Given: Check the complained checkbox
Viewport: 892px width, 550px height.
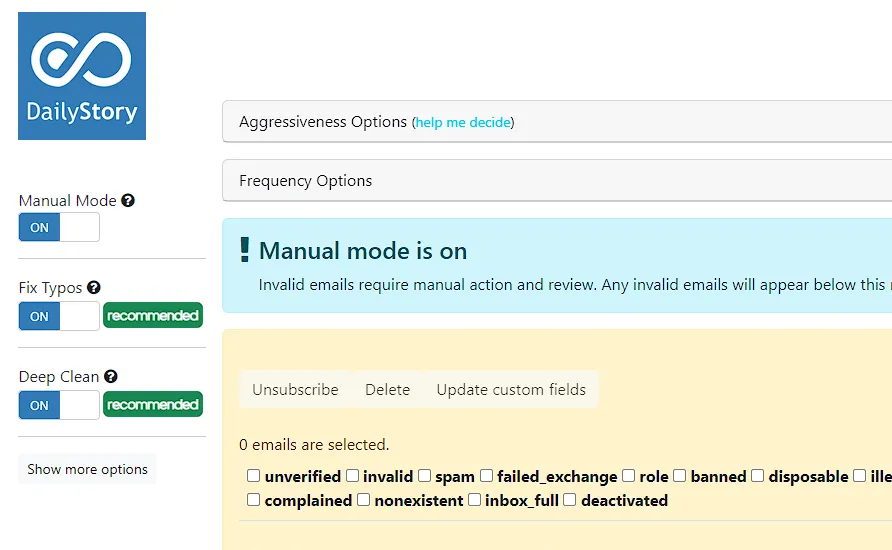Looking at the screenshot, I should 254,500.
